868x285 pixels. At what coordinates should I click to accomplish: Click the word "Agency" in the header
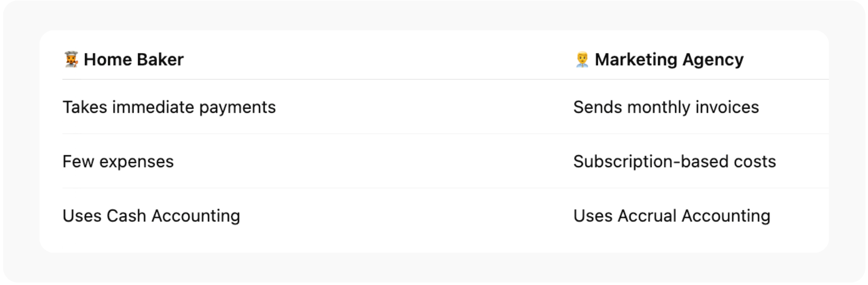click(713, 60)
